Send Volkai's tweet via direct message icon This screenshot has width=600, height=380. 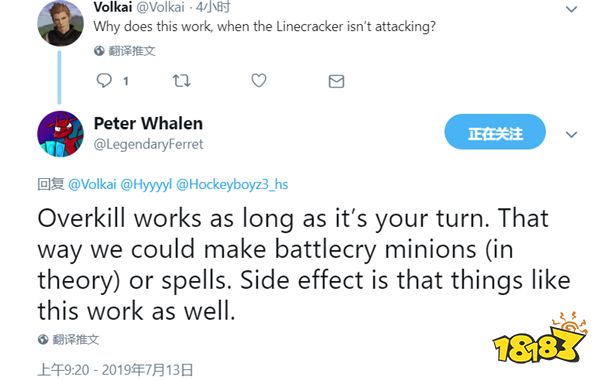(x=336, y=81)
